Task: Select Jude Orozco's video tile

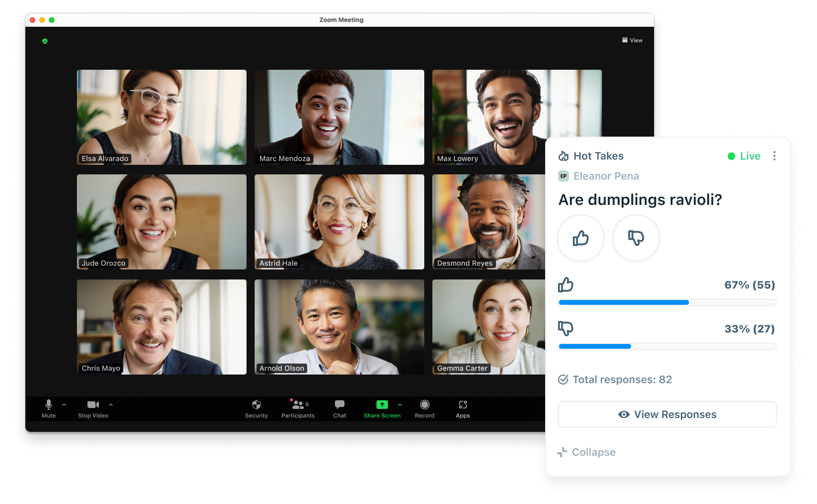Action: coord(162,222)
